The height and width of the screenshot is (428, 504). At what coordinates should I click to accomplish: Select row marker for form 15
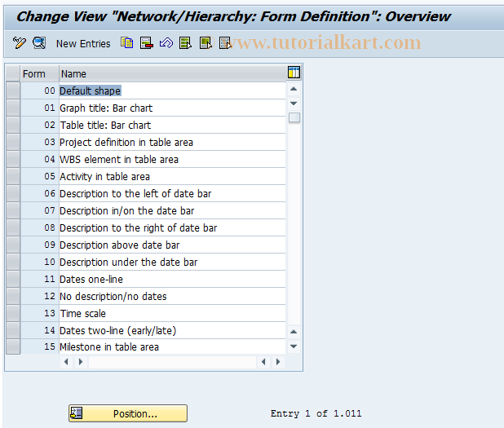click(x=13, y=346)
